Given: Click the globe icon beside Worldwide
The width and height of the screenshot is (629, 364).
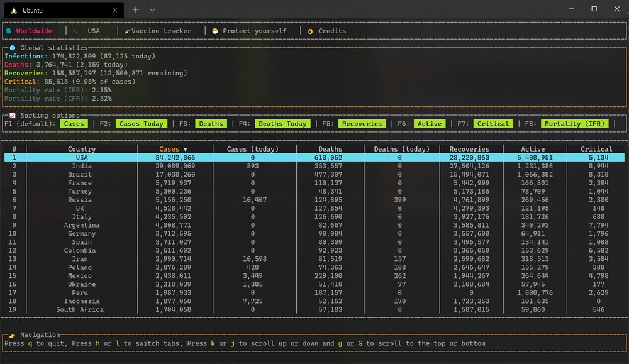Looking at the screenshot, I should point(9,31).
